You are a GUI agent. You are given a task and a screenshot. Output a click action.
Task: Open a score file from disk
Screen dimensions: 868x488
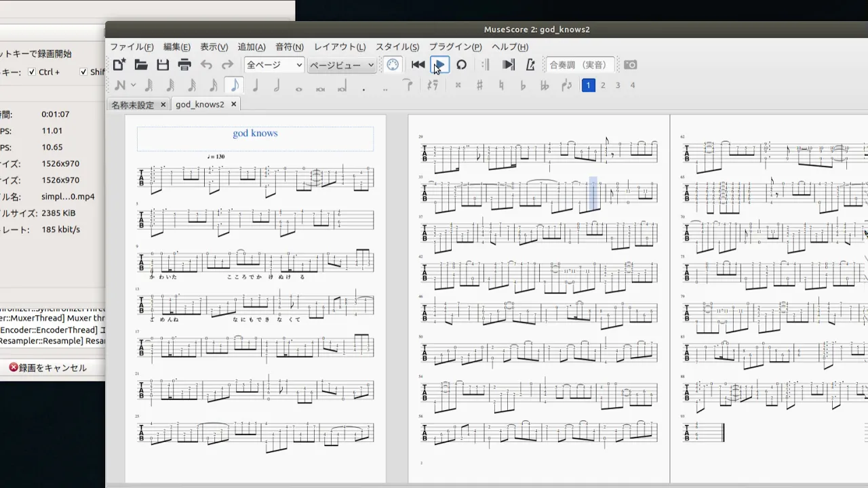coord(141,65)
